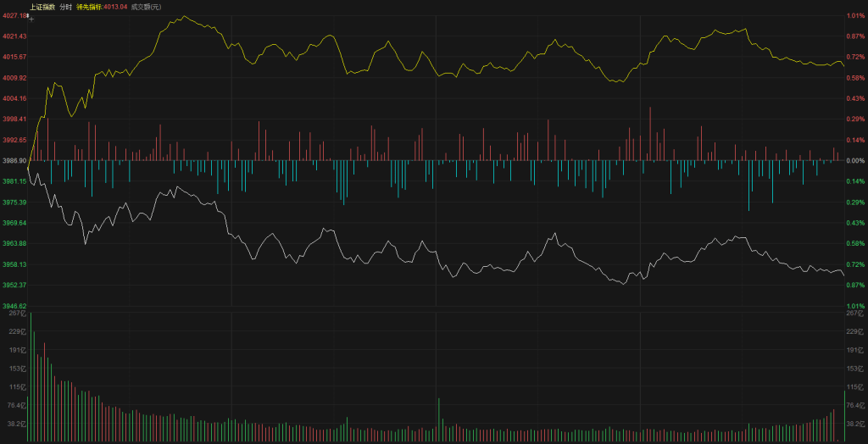Click the 3969.64 green price axis label
Screen dimensions: 868x444
coord(14,223)
